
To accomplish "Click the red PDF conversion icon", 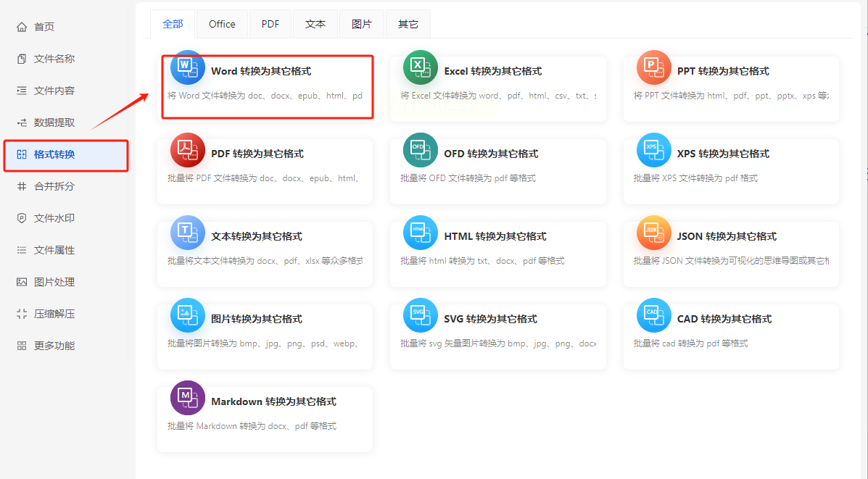I will point(188,150).
